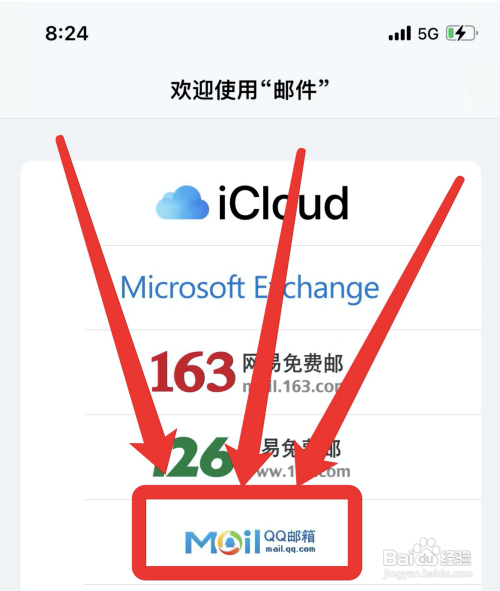Screen dimensions: 500x591
Task: Tap the mail.163.com address text
Action: [x=292, y=386]
